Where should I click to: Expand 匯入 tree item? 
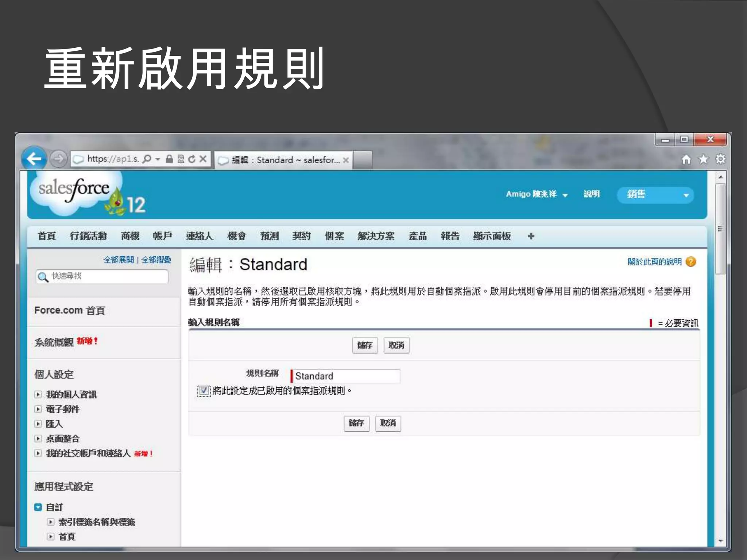[38, 424]
